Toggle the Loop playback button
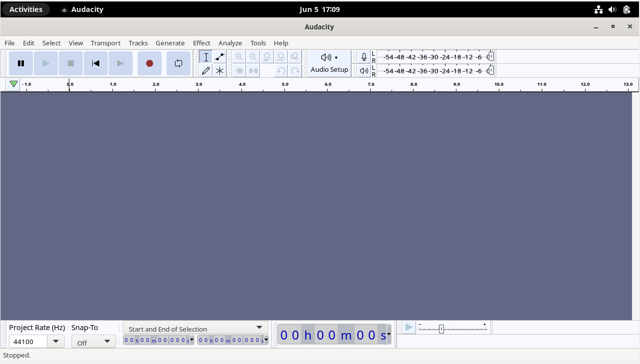 point(179,63)
